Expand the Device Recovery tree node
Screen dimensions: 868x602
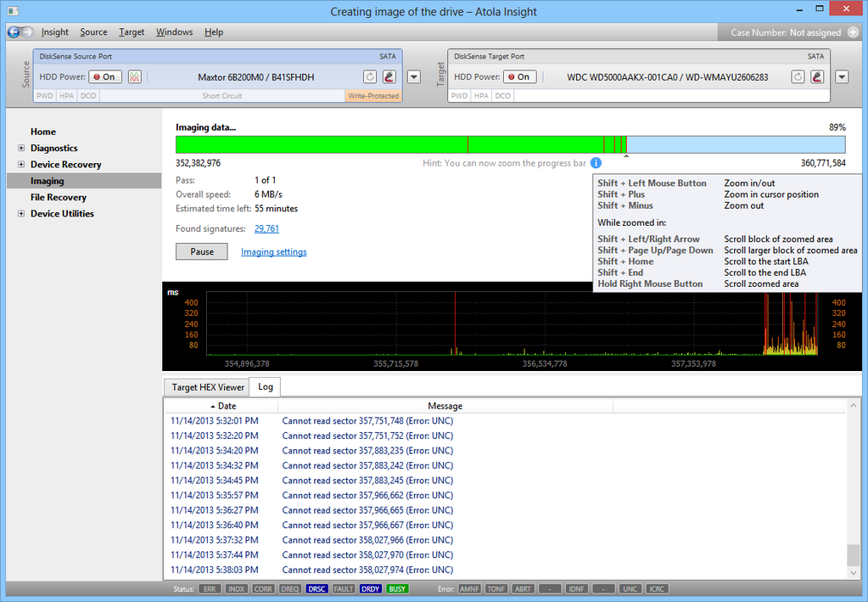[x=21, y=164]
